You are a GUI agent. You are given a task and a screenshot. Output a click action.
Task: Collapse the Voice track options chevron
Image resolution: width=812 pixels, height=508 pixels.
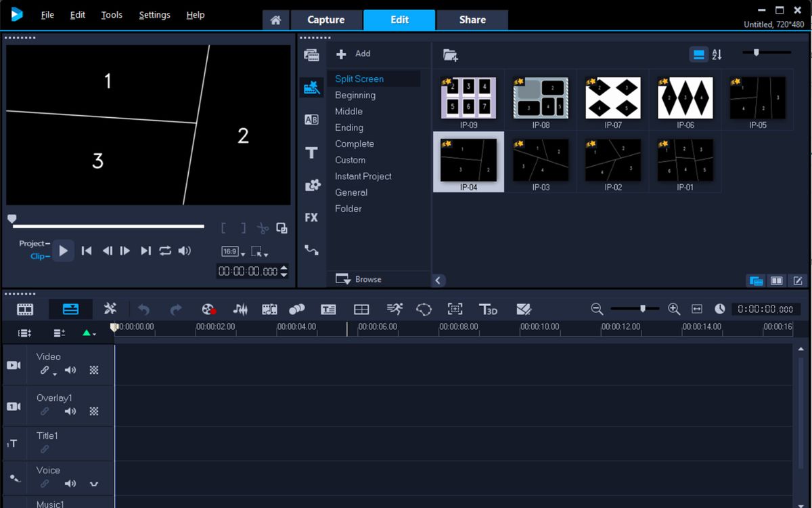93,484
